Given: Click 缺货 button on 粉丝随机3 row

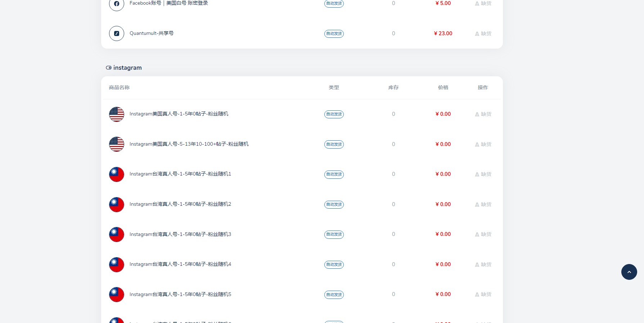Looking at the screenshot, I should (x=483, y=235).
